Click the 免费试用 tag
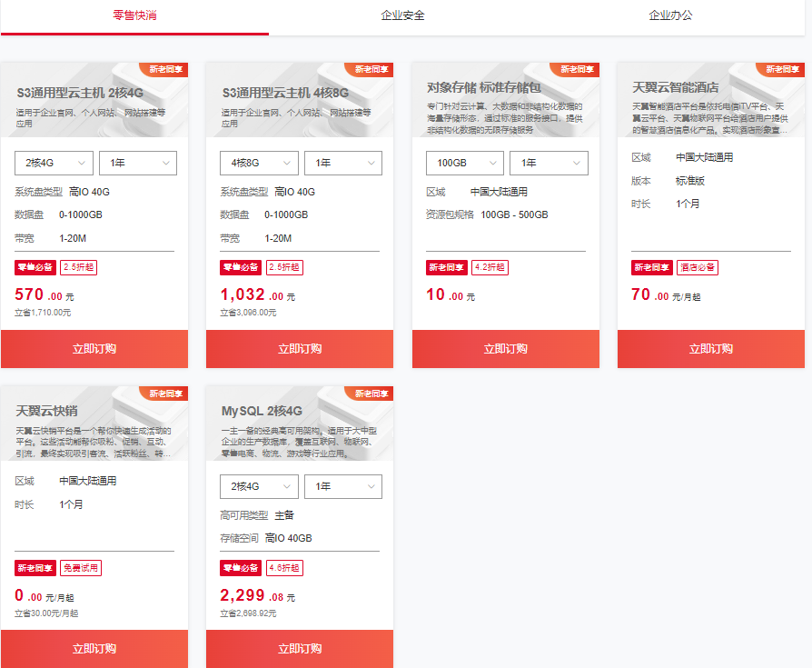 tap(81, 568)
